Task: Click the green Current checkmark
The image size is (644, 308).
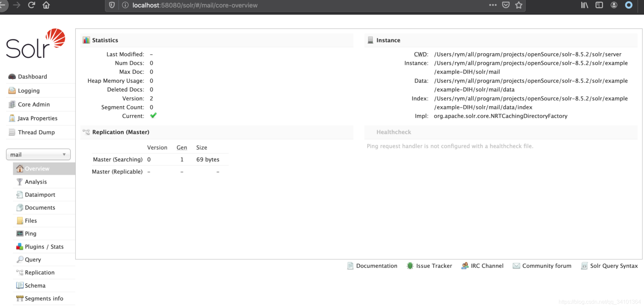Action: (153, 116)
